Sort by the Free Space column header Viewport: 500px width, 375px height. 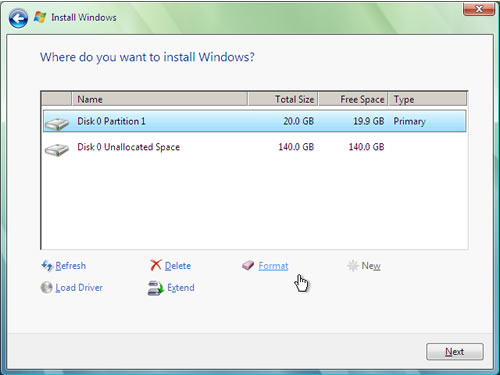(x=353, y=99)
